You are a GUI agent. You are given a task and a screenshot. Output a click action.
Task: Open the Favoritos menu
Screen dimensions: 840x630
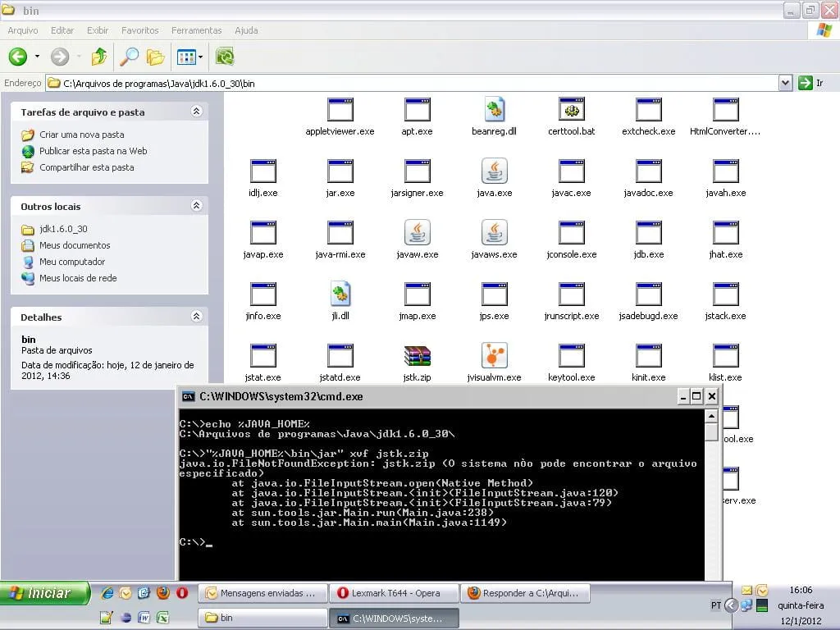pyautogui.click(x=139, y=30)
